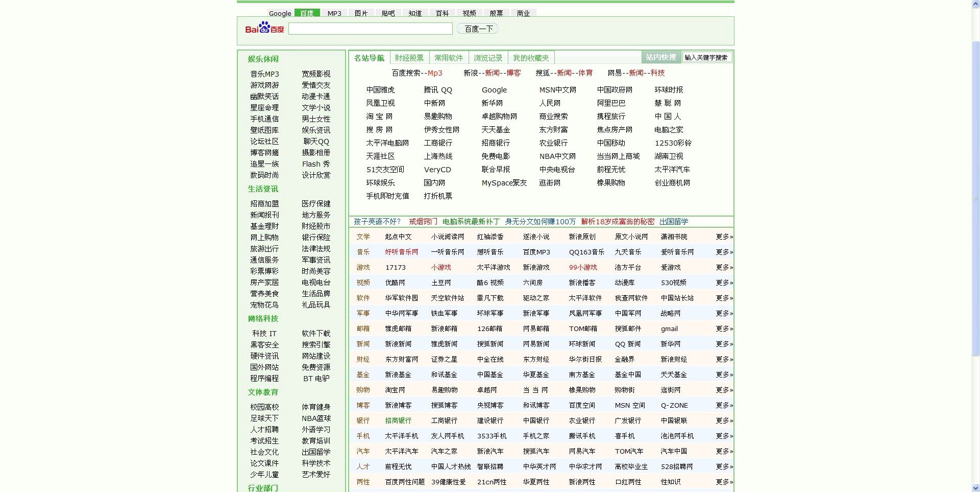Open the 阿里巴巴 link

coord(611,103)
